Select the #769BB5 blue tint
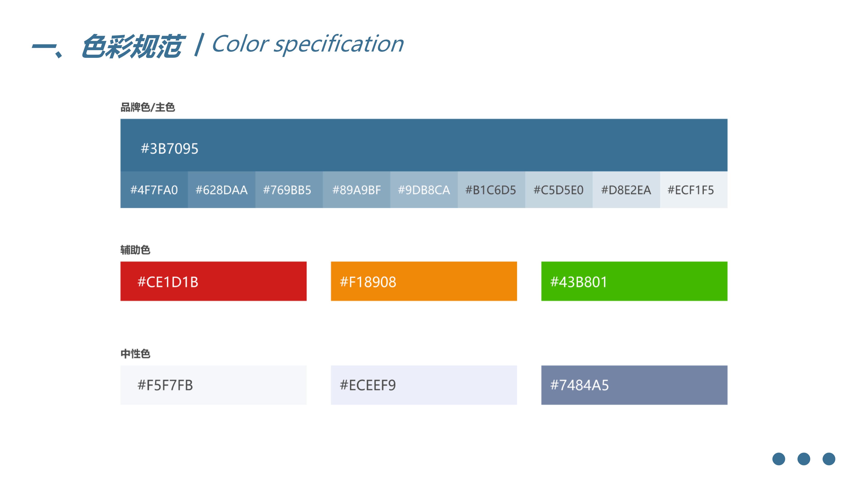The image size is (868, 488). tap(289, 190)
